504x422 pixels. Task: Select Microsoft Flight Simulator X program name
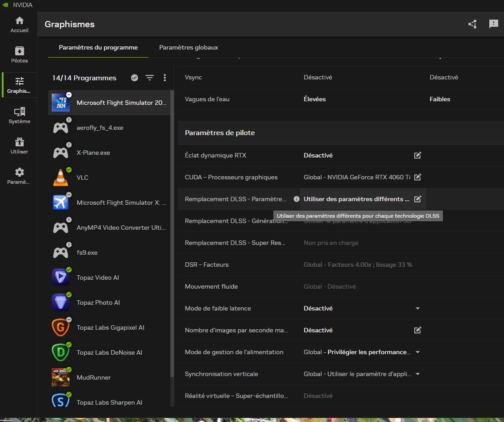(x=121, y=203)
